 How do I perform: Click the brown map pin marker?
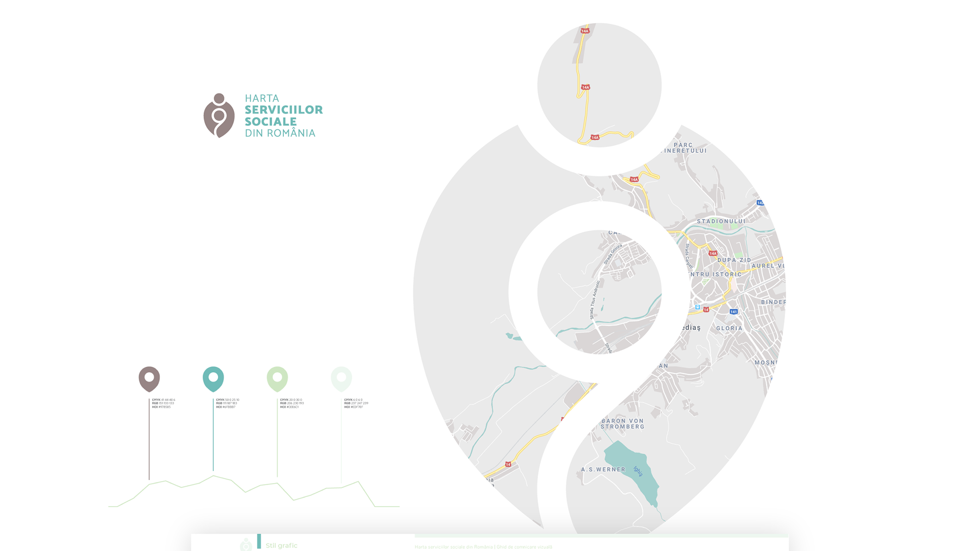[x=149, y=379]
